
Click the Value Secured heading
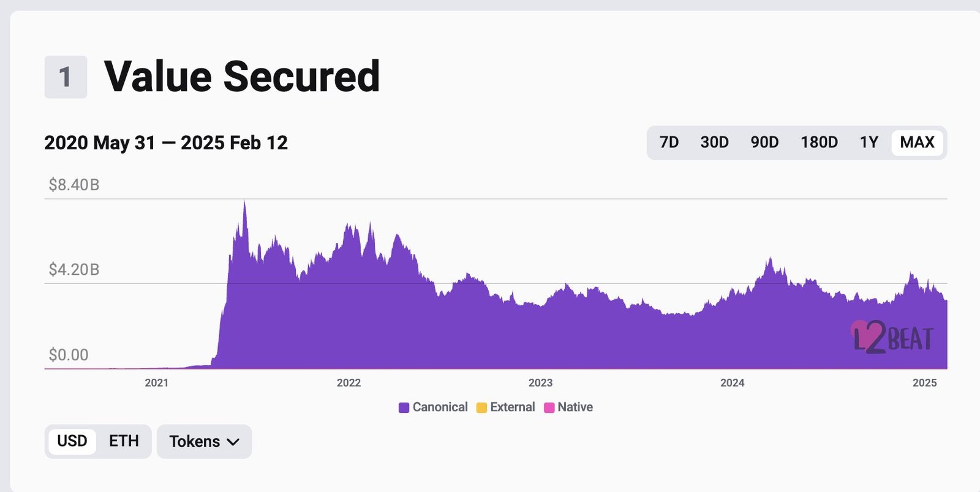point(243,76)
